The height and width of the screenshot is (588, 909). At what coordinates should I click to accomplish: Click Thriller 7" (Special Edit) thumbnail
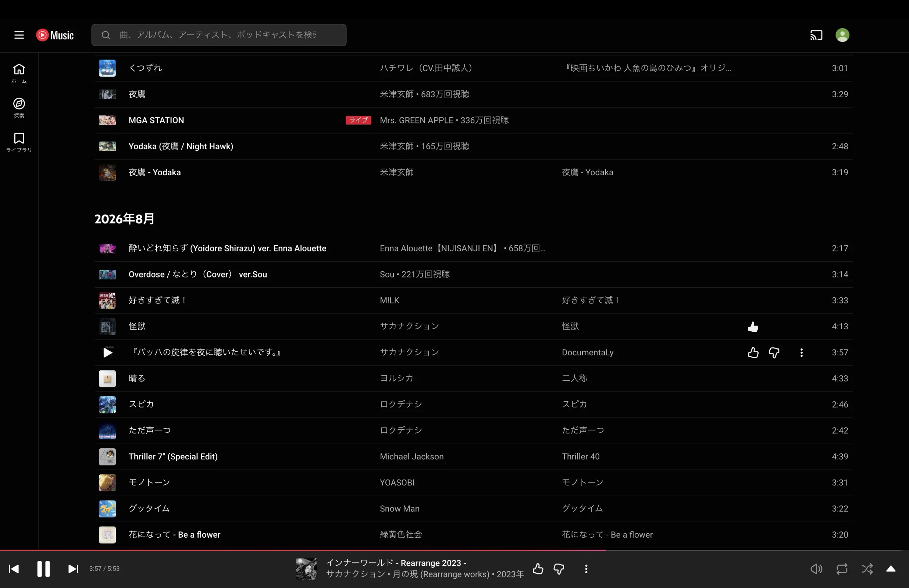pyautogui.click(x=107, y=456)
